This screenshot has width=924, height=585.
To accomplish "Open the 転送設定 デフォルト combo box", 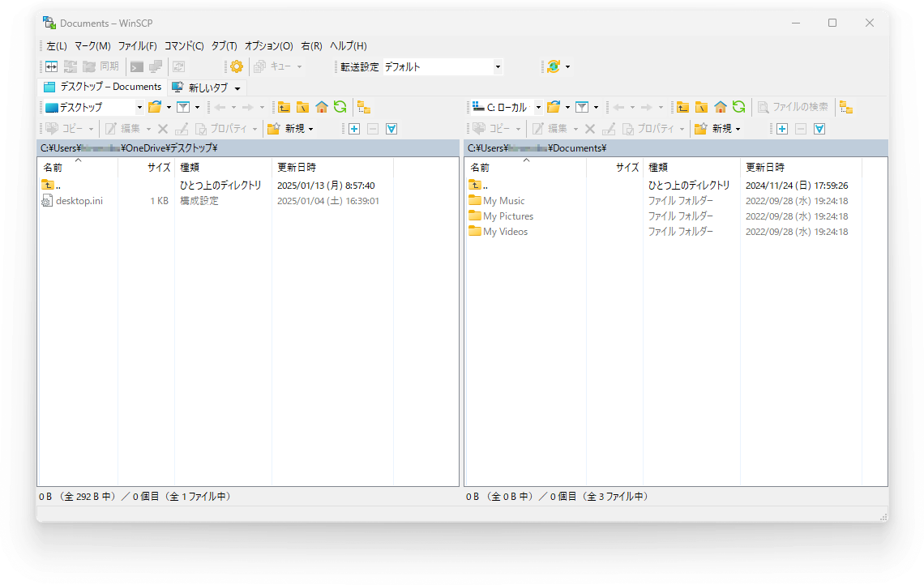I will click(443, 67).
